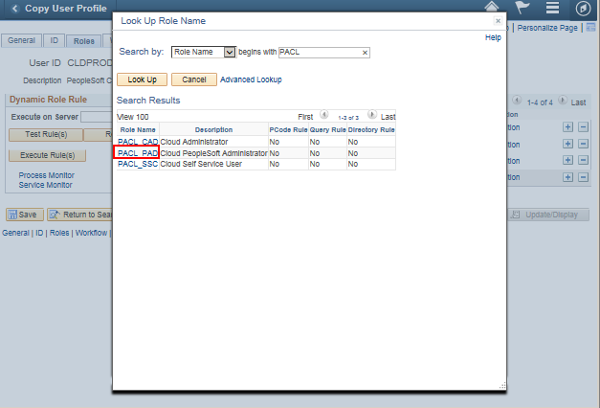The height and width of the screenshot is (408, 600).
Task: Open the notifications flag icon
Action: 522,7
